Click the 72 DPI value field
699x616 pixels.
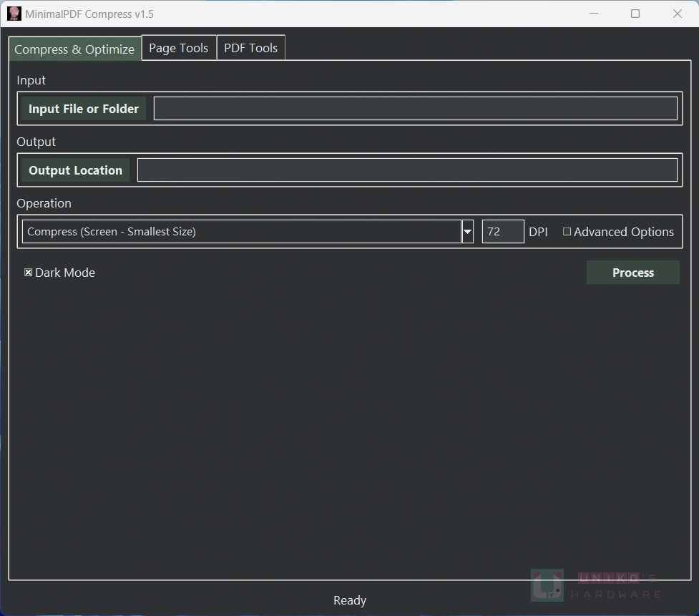pos(503,232)
